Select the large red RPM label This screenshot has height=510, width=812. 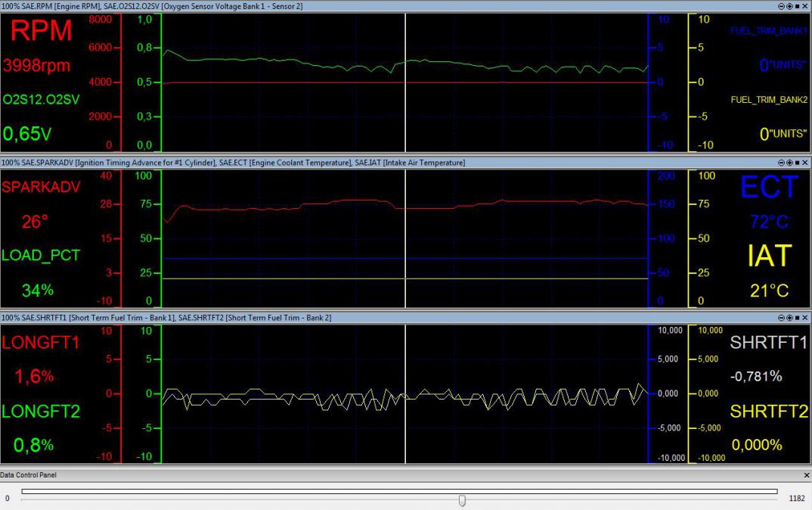pyautogui.click(x=41, y=31)
